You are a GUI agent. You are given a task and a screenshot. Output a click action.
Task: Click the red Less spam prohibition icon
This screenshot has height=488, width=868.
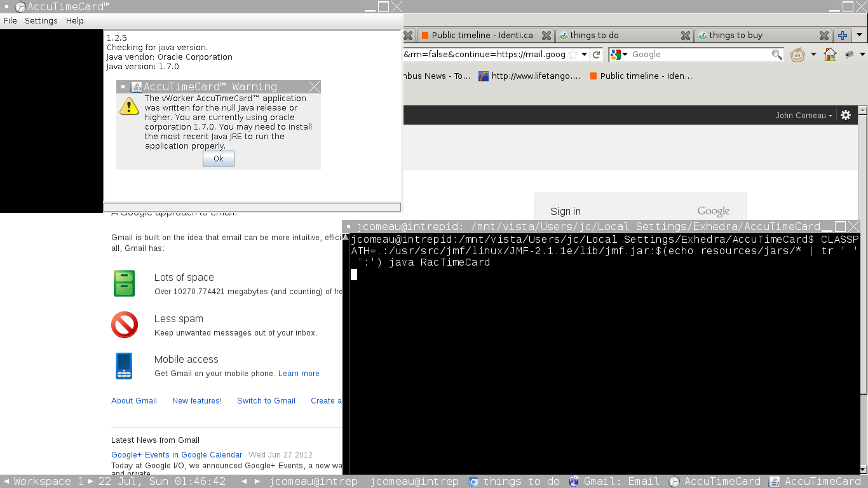tap(125, 325)
